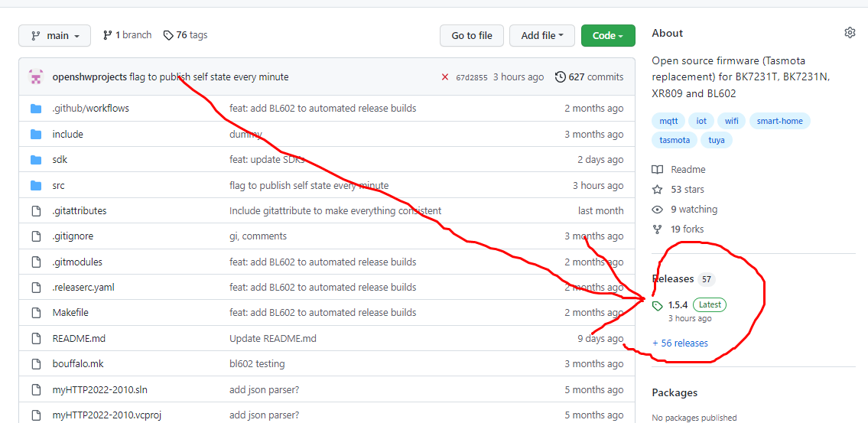
Task: Open the Makefile file
Action: (70, 313)
